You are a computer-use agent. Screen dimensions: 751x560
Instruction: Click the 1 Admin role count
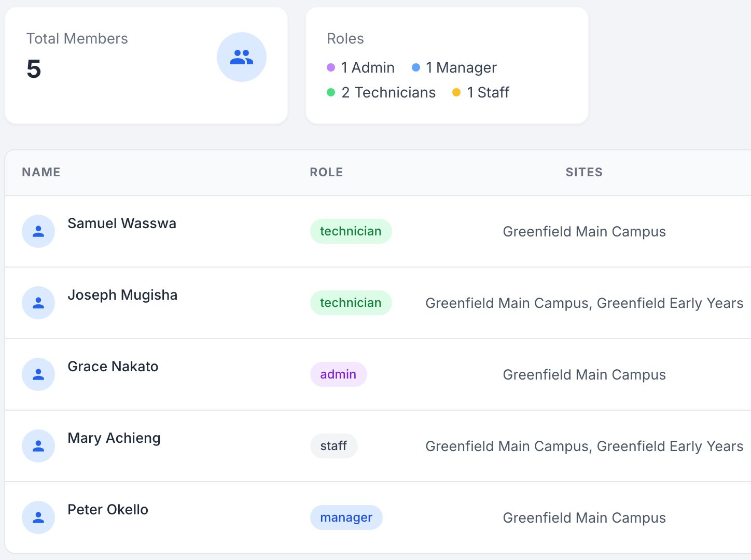tap(368, 67)
